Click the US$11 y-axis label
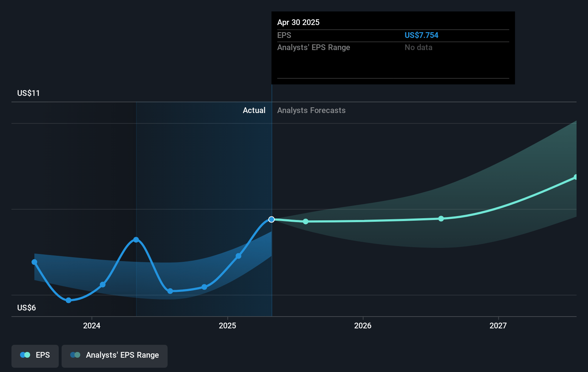The width and height of the screenshot is (588, 372). [28, 93]
